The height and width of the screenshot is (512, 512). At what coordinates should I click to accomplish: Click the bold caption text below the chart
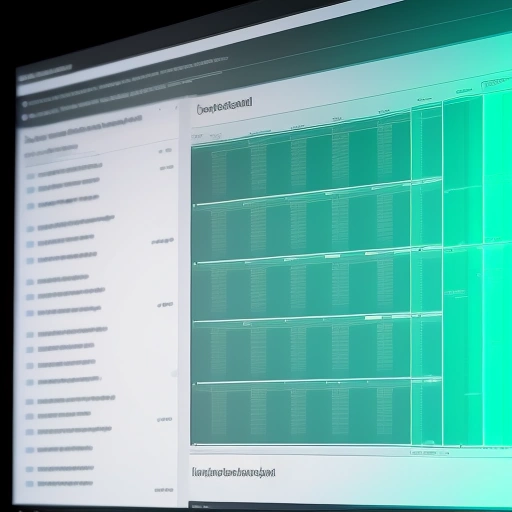[234, 472]
